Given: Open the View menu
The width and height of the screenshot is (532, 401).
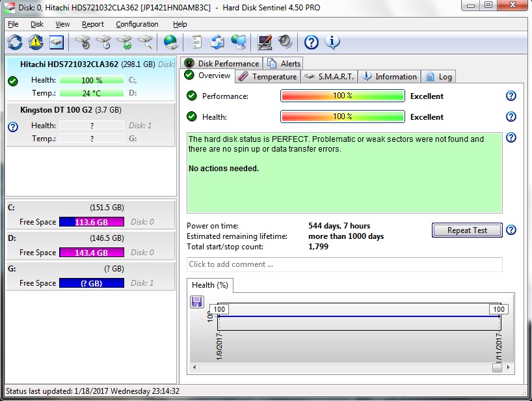Looking at the screenshot, I should [63, 24].
